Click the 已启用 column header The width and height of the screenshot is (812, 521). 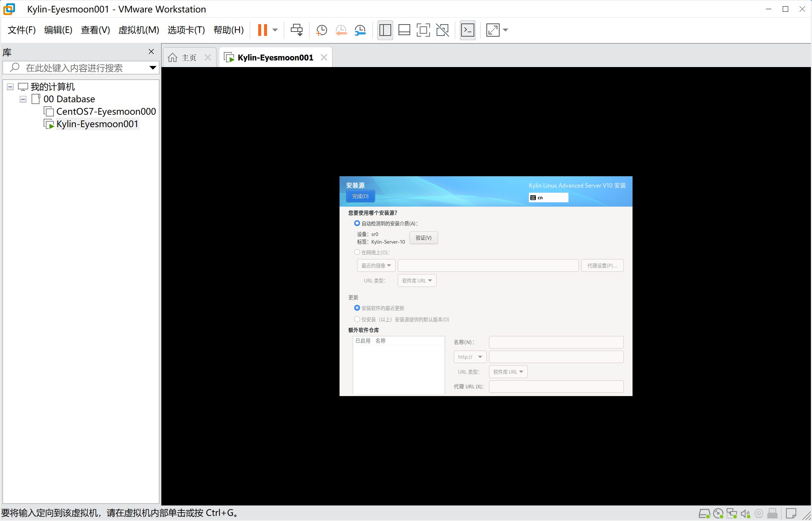tap(363, 341)
